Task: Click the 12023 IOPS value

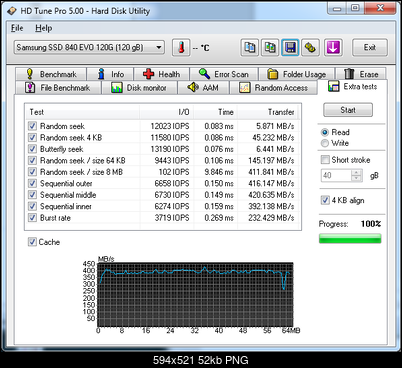Action: [x=170, y=126]
